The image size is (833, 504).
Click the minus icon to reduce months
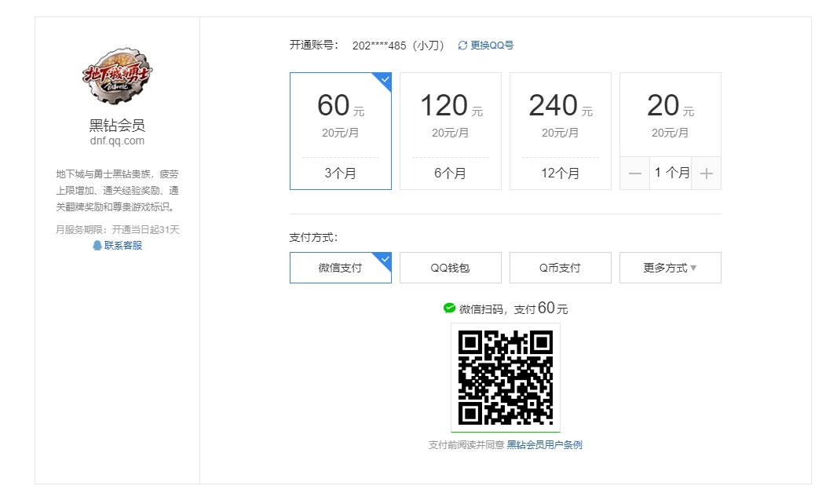[x=635, y=173]
